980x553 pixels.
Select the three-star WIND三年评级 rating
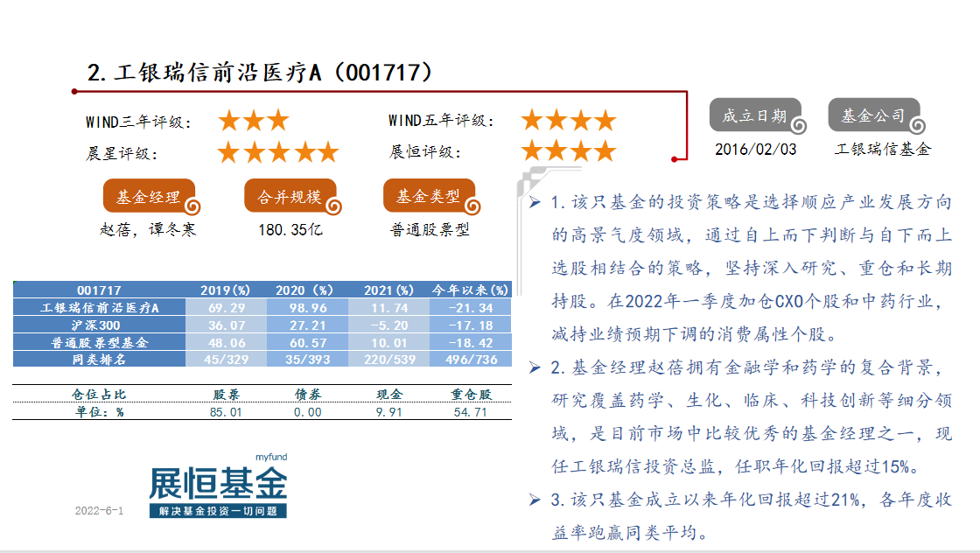254,121
